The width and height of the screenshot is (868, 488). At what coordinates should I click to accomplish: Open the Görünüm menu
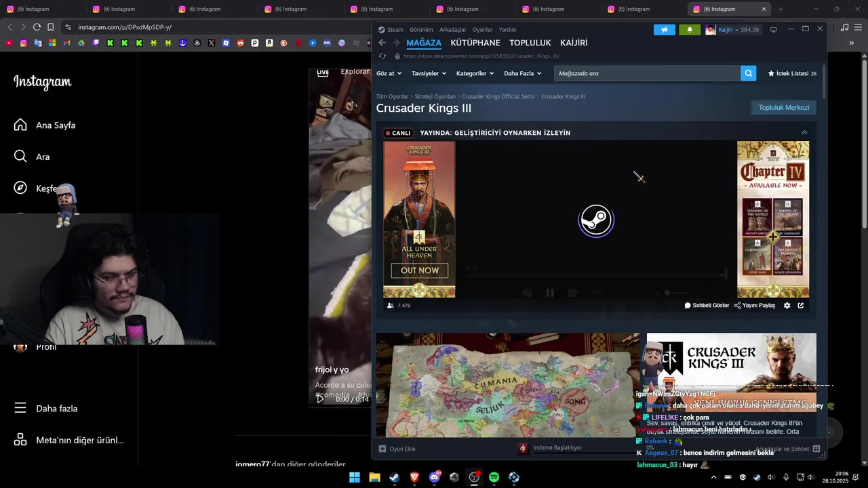[421, 30]
